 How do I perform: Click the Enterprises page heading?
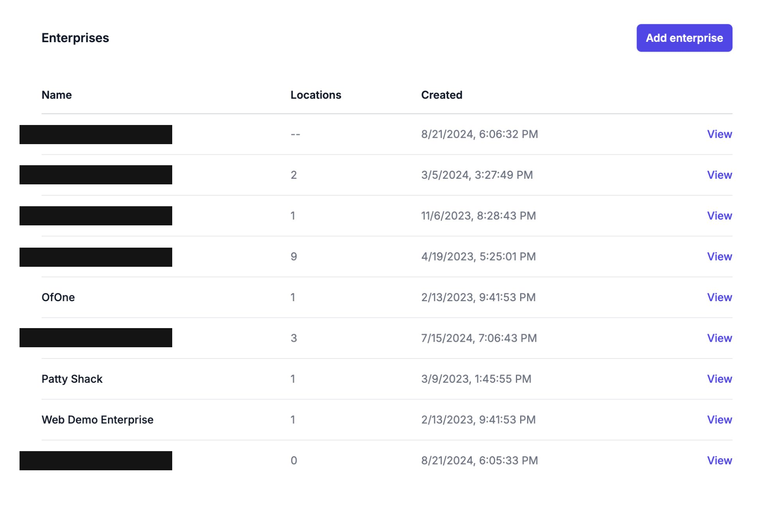(x=75, y=37)
